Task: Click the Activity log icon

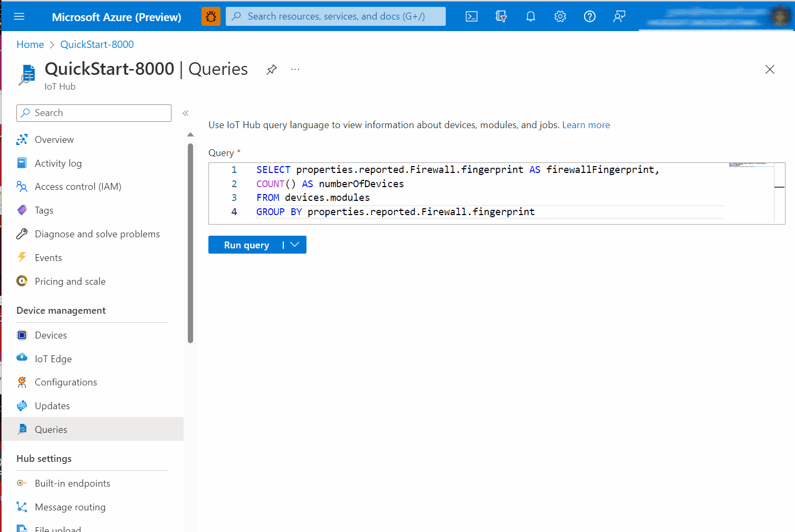Action: click(x=22, y=163)
